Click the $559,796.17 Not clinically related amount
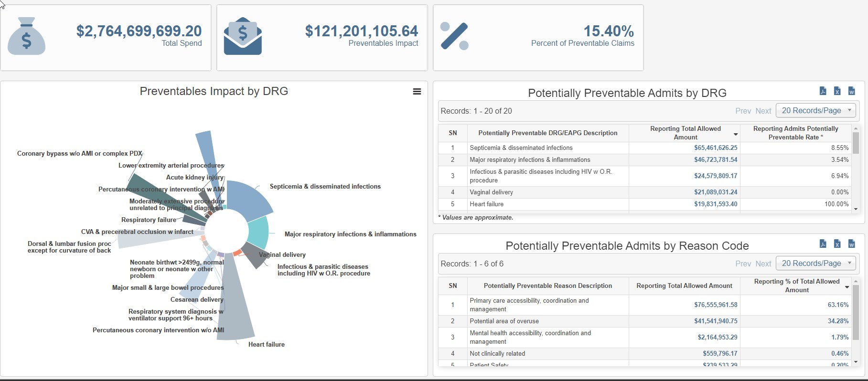 point(720,354)
